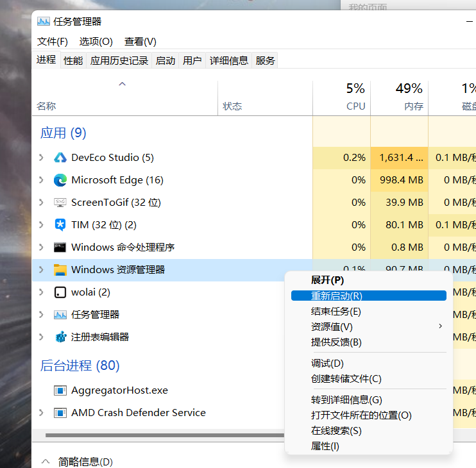The image size is (476, 468).
Task: Click the 后台进程 (80) group heading
Action: click(80, 365)
